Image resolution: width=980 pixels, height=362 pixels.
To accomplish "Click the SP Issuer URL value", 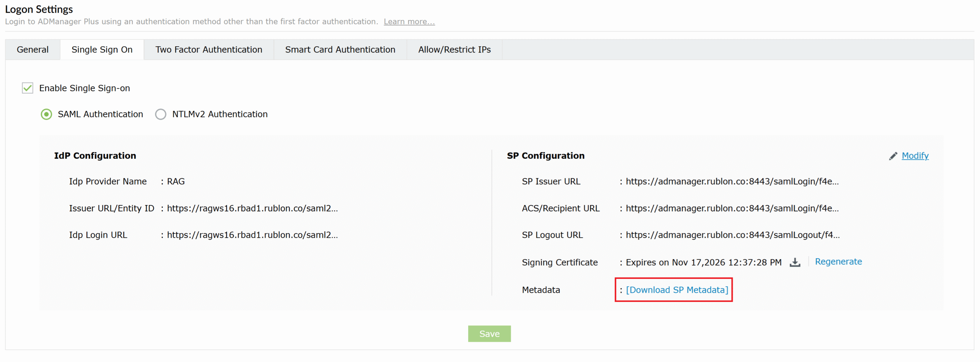I will 732,181.
